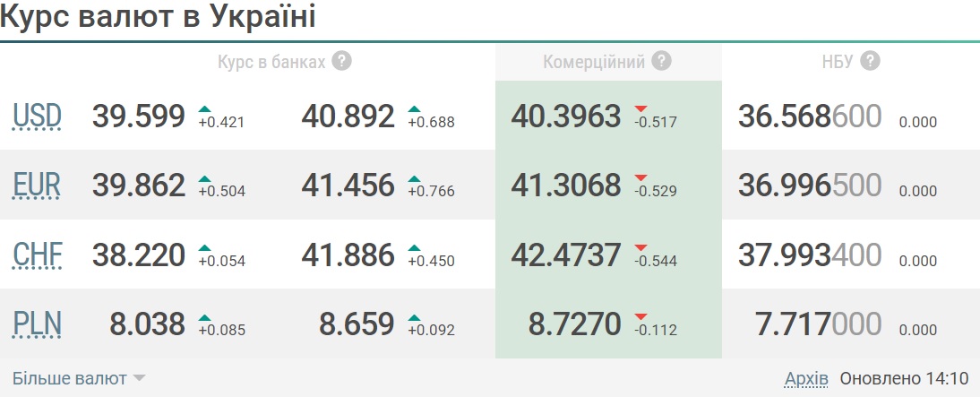This screenshot has height=397, width=980.
Task: Click help icon next to Комерційний
Action: pyautogui.click(x=661, y=61)
